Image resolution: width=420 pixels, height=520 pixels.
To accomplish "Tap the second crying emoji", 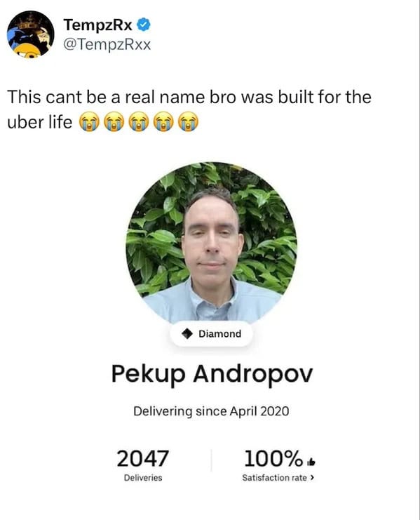I will 114,122.
